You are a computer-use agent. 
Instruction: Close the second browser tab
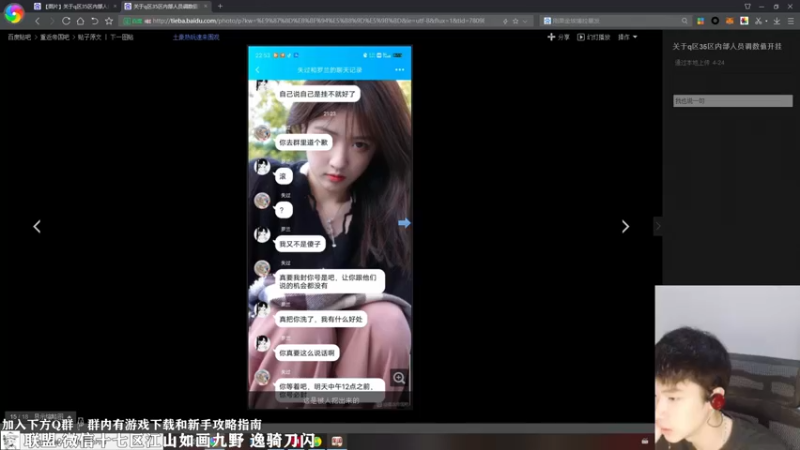206,6
